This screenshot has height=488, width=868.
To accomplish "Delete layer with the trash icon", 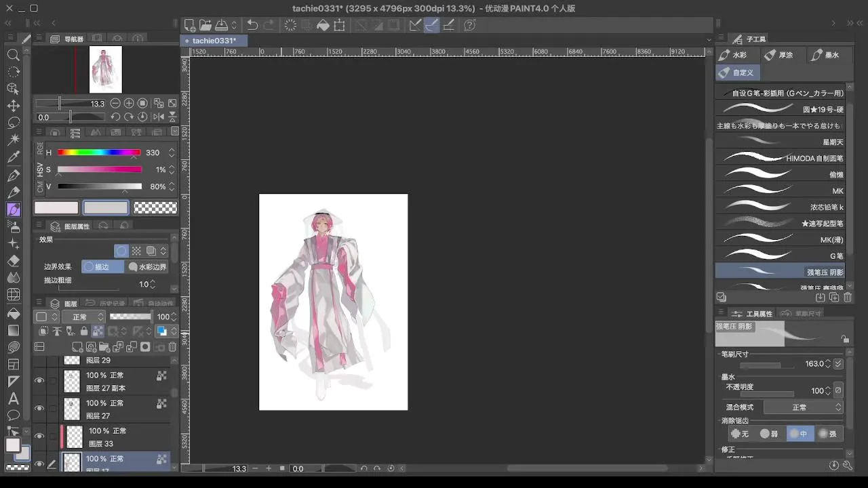I will coord(172,347).
